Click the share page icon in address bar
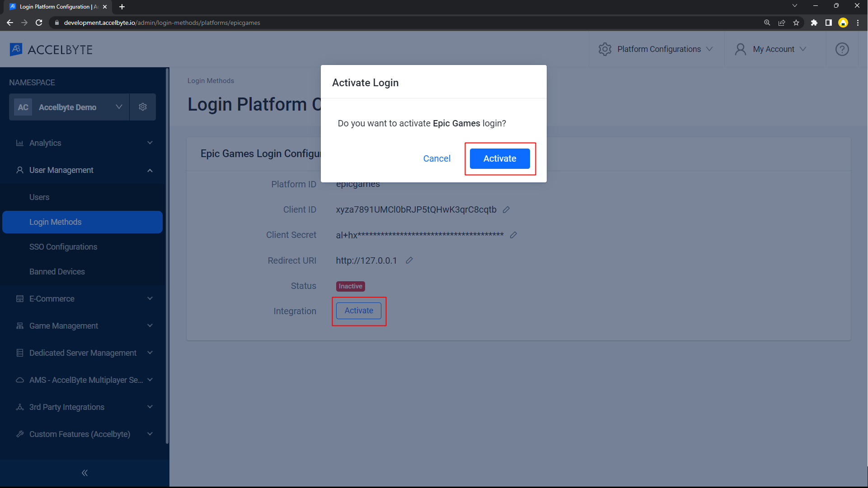Viewport: 868px width, 488px height. click(782, 23)
